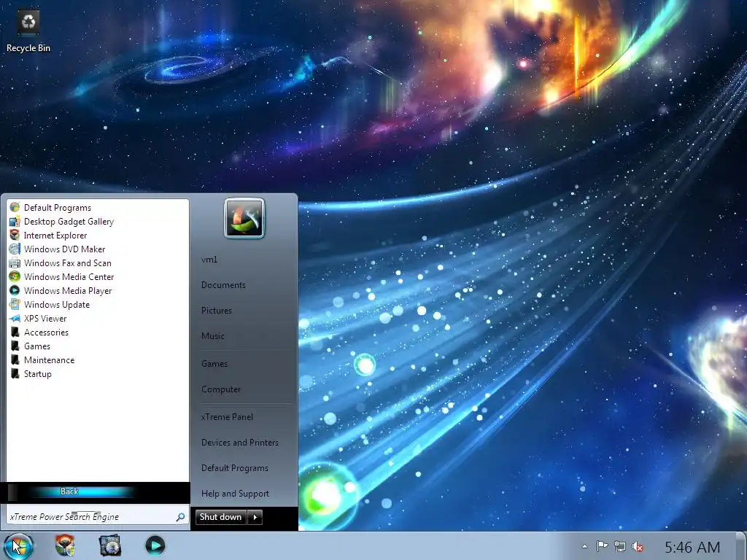
Task: Click the Default Programs icon in programs list
Action: point(15,208)
